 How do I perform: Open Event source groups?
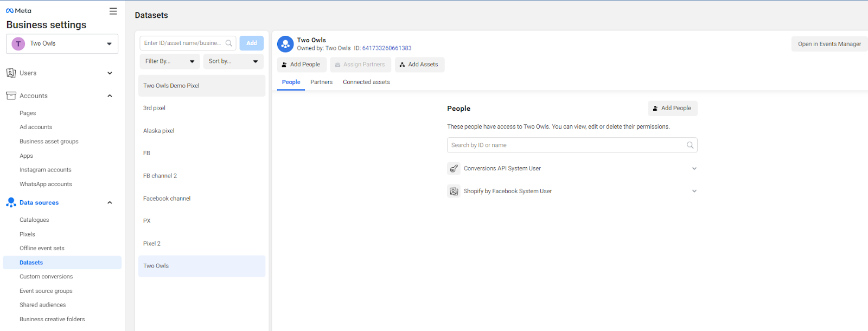click(x=46, y=291)
